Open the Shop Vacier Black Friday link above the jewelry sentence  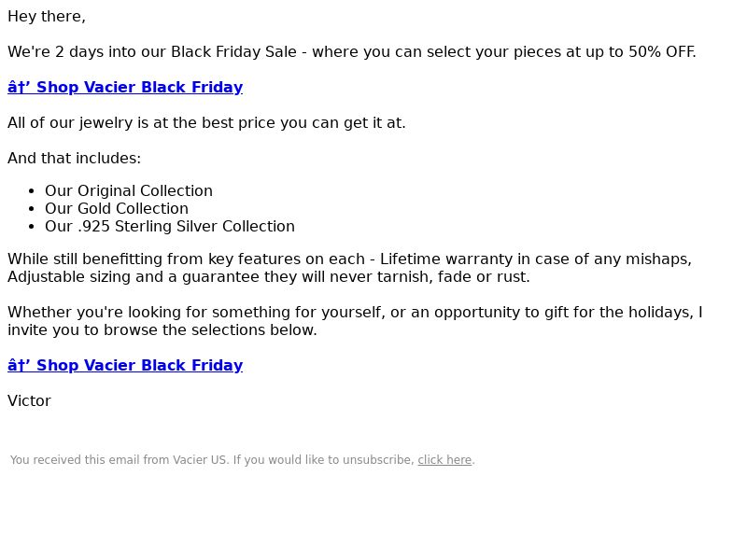(125, 87)
